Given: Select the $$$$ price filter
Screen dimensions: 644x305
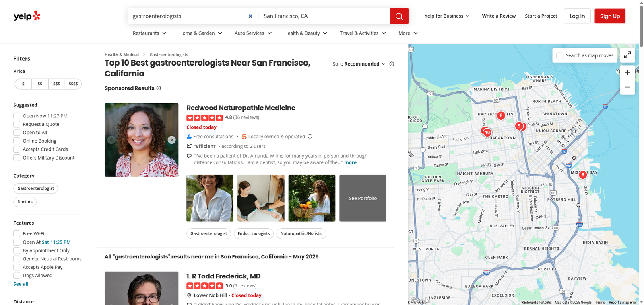Looking at the screenshot, I should coord(73,84).
